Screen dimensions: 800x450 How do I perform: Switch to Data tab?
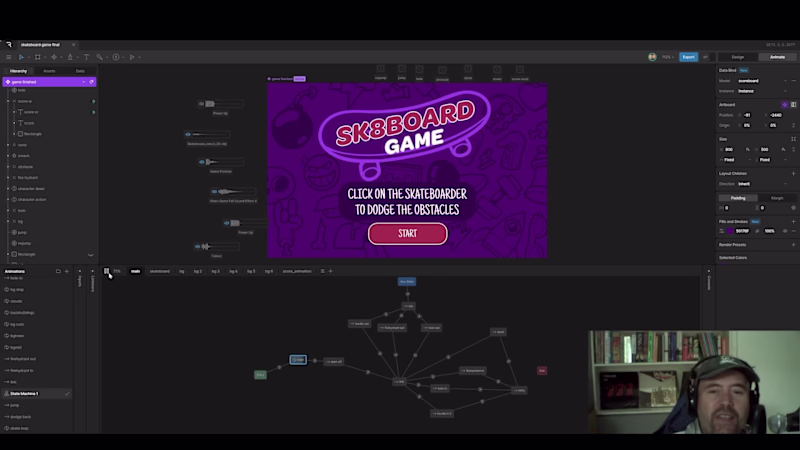80,71
